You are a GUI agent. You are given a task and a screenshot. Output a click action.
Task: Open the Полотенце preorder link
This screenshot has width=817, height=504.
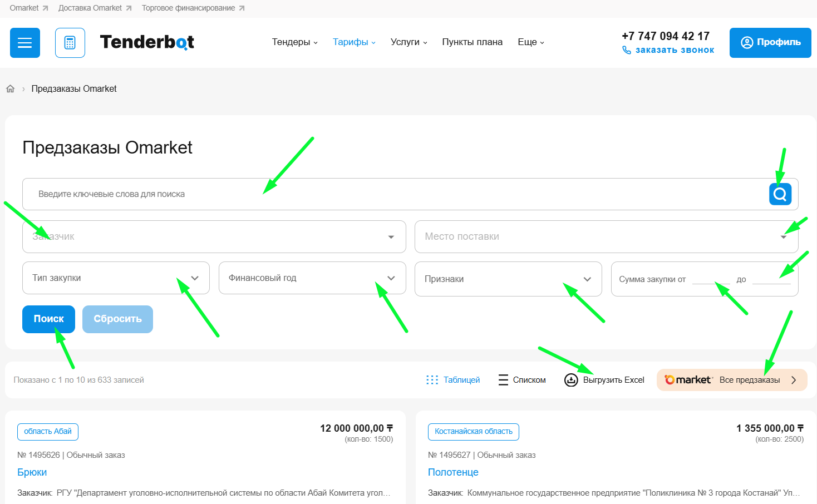[x=453, y=472]
